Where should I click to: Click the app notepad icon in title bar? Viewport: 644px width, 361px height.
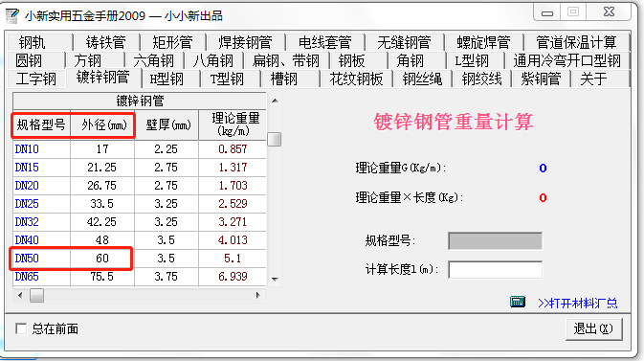click(x=11, y=16)
